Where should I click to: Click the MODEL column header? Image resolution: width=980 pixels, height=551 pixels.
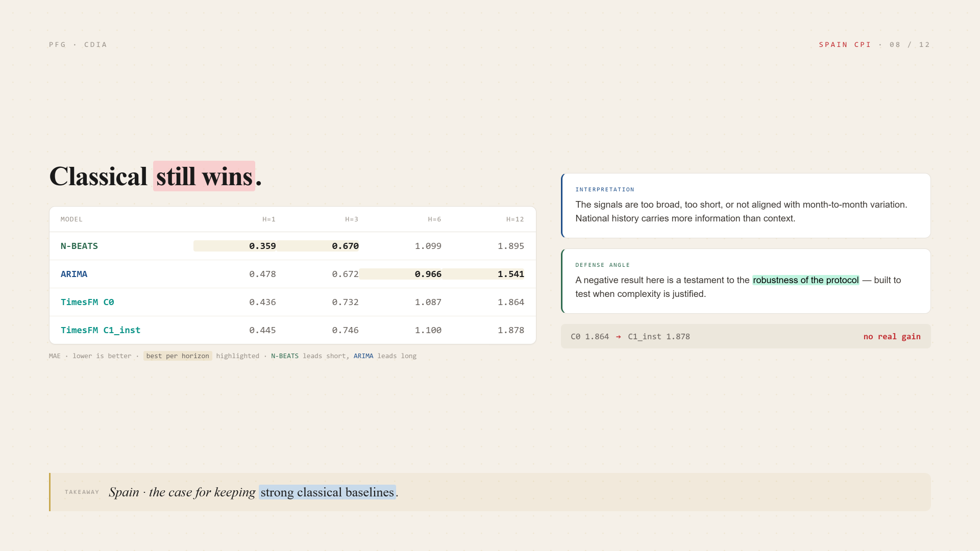[x=71, y=219]
